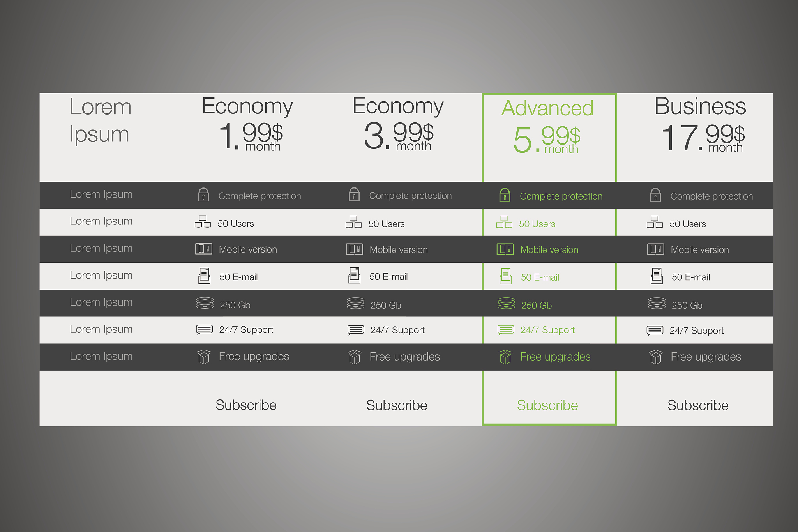Click the e-mail icon in Business column
This screenshot has height=532, width=798.
tap(657, 276)
